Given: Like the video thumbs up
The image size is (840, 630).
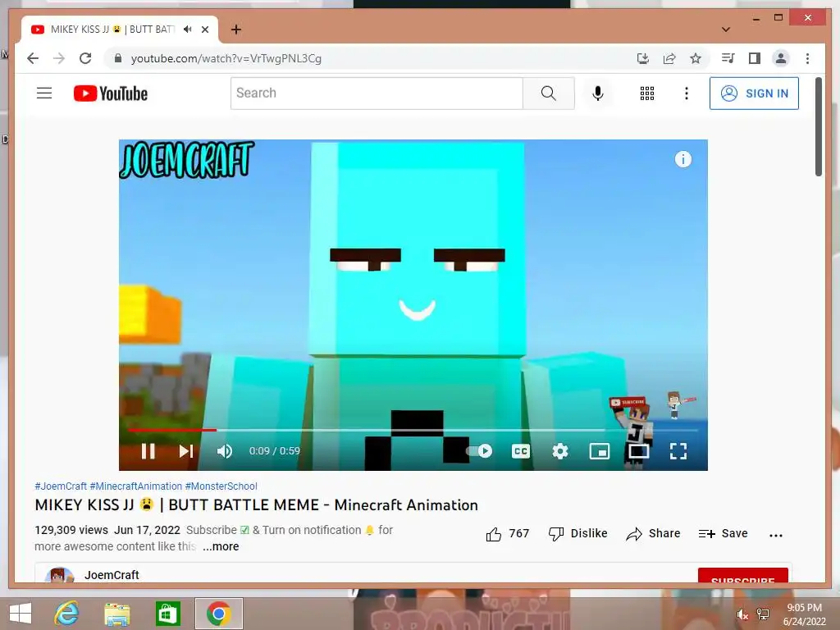Looking at the screenshot, I should pos(507,533).
